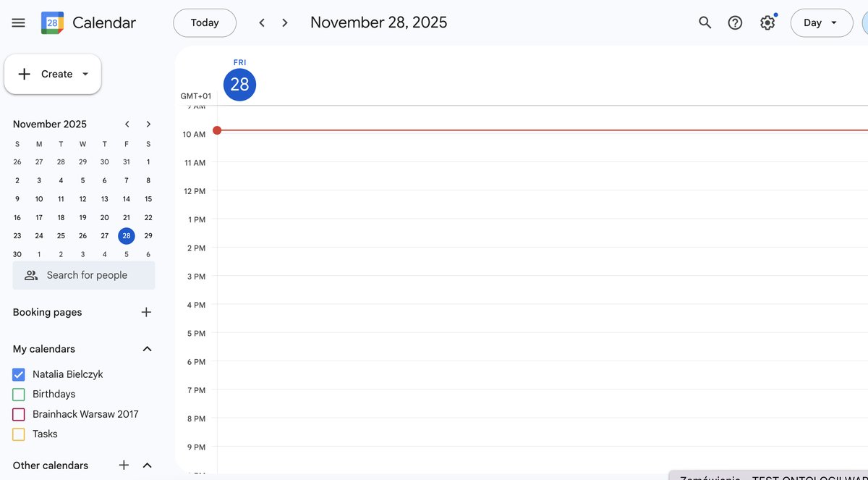This screenshot has height=480, width=868.
Task: Select the highlighted 28 day header
Action: 239,85
